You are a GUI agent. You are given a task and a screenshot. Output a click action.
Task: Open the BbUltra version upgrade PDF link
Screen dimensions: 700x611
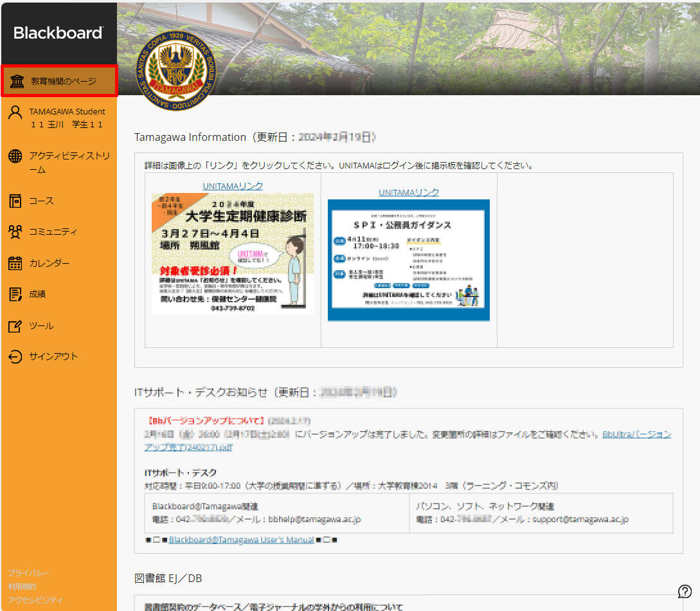[636, 435]
